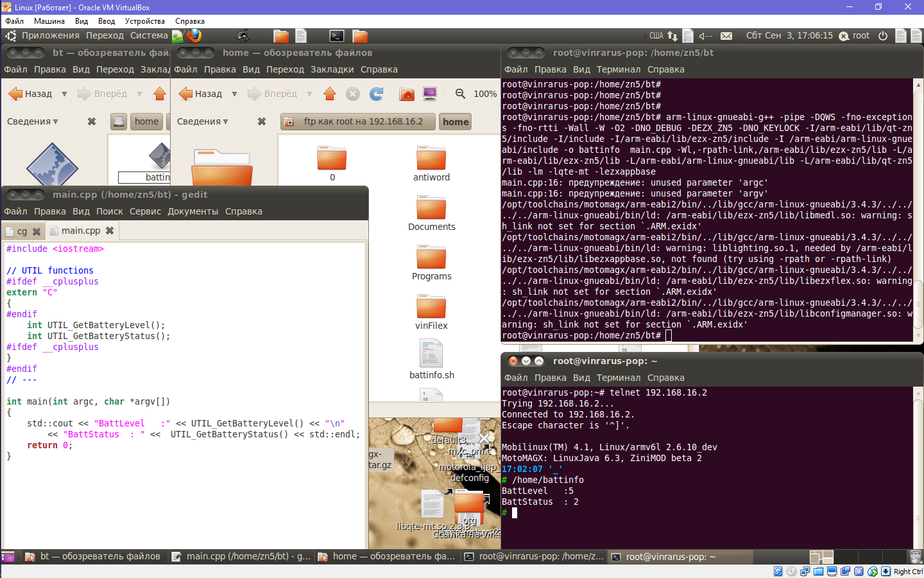The image size is (924, 578).
Task: Click the home path button in home browser
Action: pyautogui.click(x=456, y=121)
